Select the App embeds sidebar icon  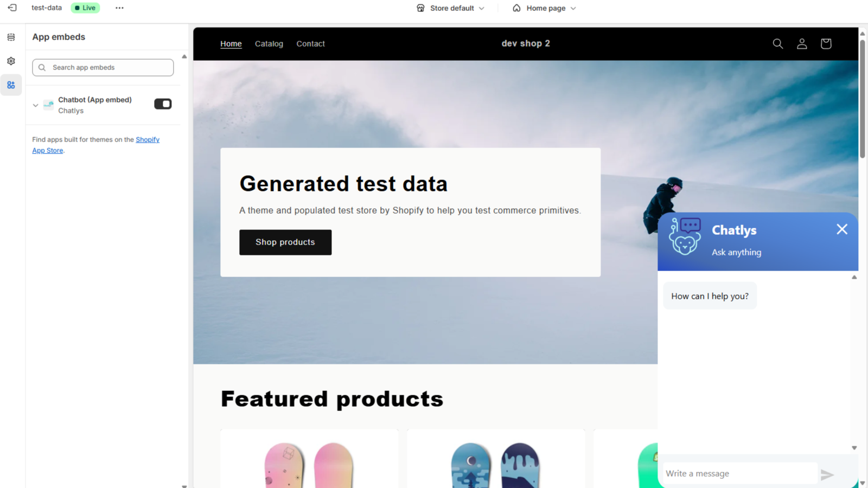tap(11, 85)
